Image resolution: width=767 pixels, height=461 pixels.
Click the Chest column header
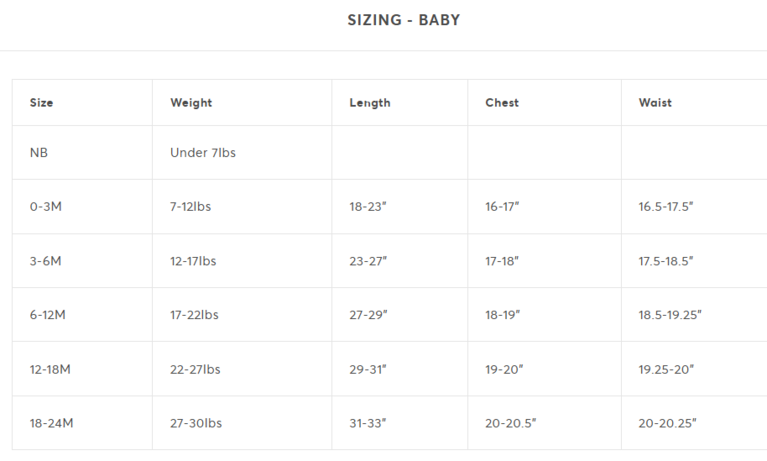[x=502, y=103]
